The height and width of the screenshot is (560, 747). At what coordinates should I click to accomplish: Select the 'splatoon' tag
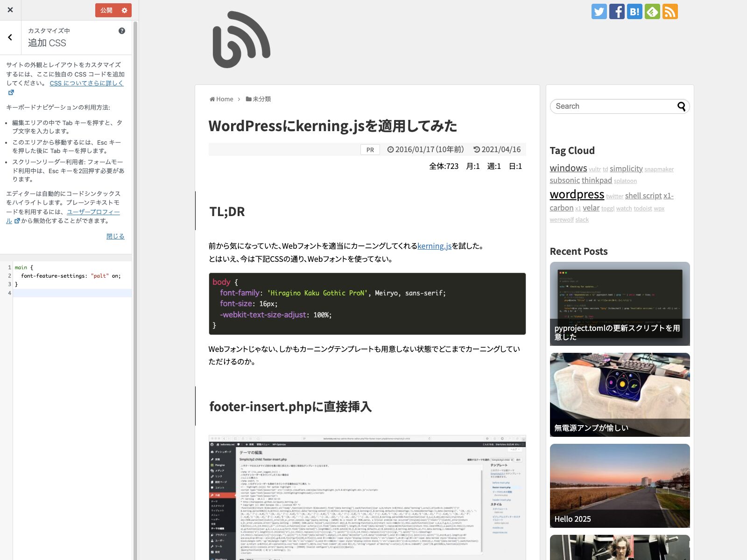625,181
